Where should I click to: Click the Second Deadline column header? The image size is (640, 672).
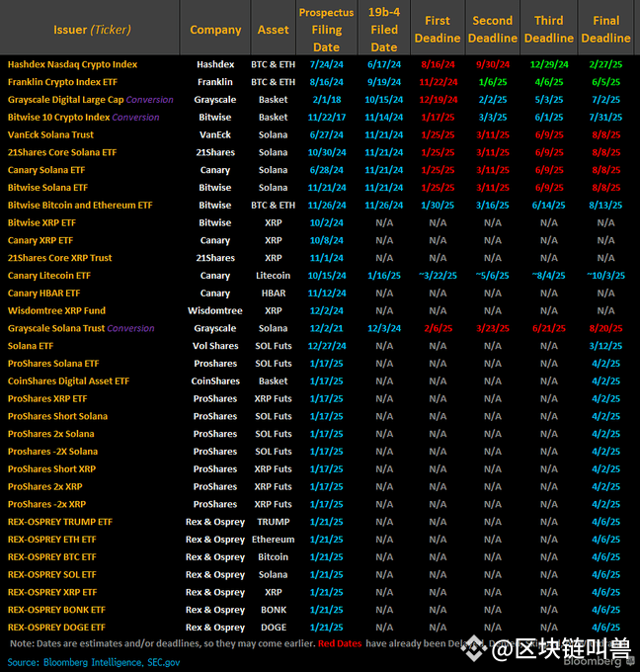click(x=493, y=30)
